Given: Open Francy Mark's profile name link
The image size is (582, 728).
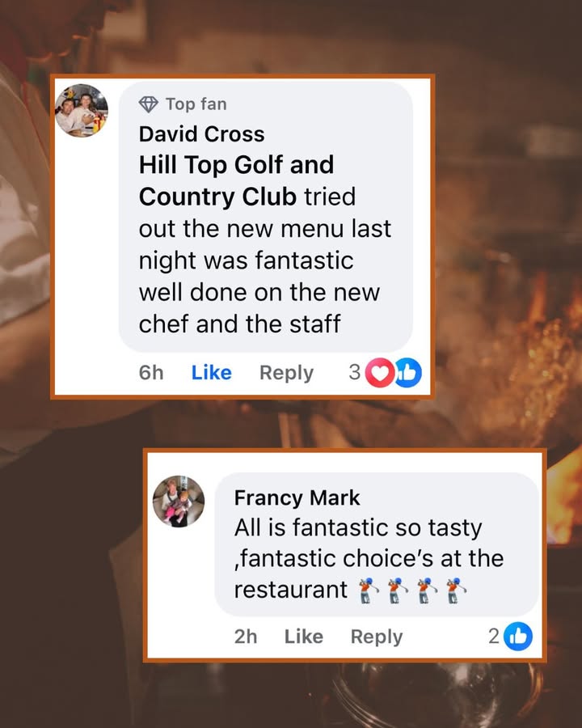Looking at the screenshot, I should tap(297, 497).
